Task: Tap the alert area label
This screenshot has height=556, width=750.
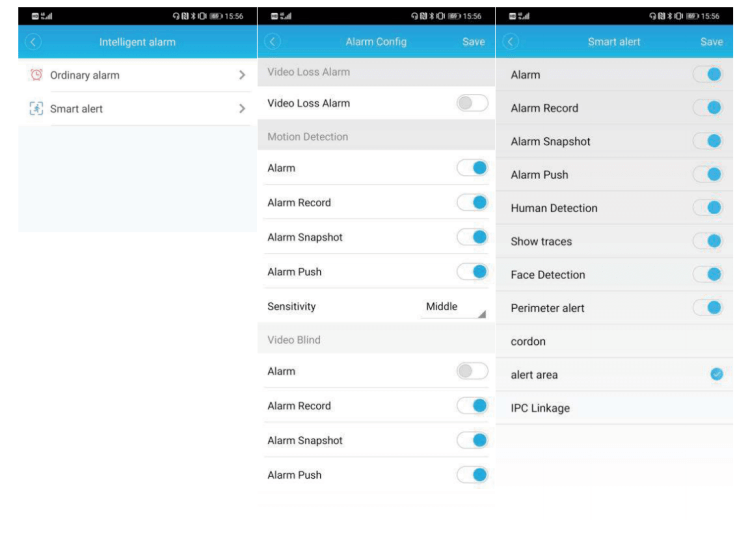Action: click(534, 375)
